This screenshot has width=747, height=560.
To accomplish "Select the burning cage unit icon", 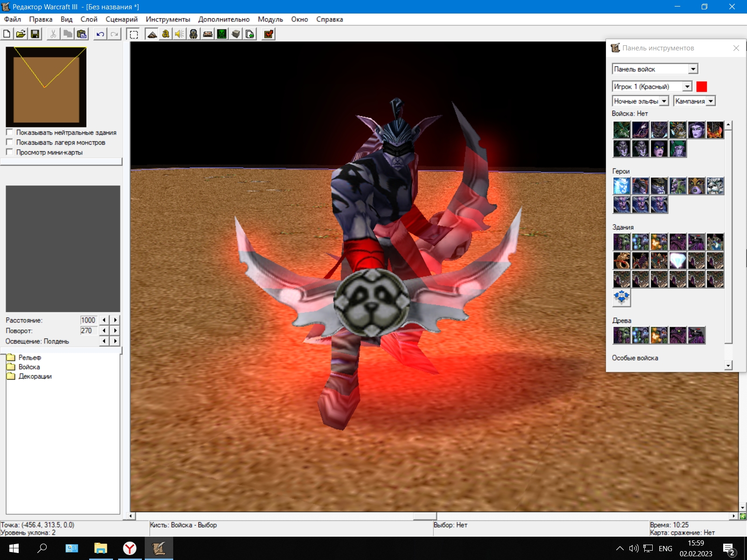I will (715, 130).
